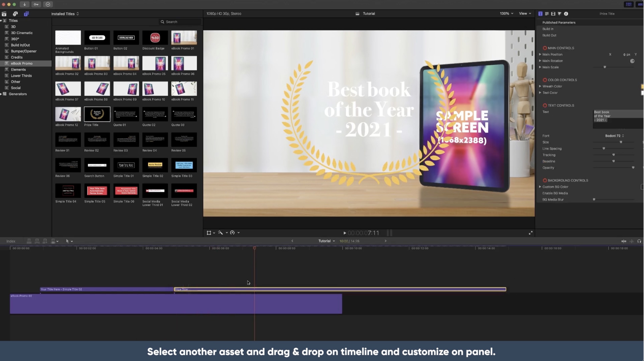Switch to the Text inspector icon

pos(547,14)
